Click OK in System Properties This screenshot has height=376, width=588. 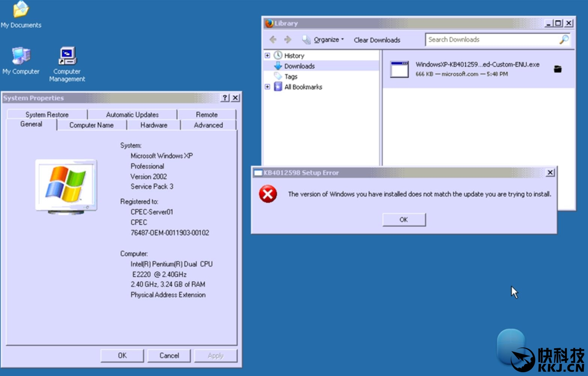122,355
